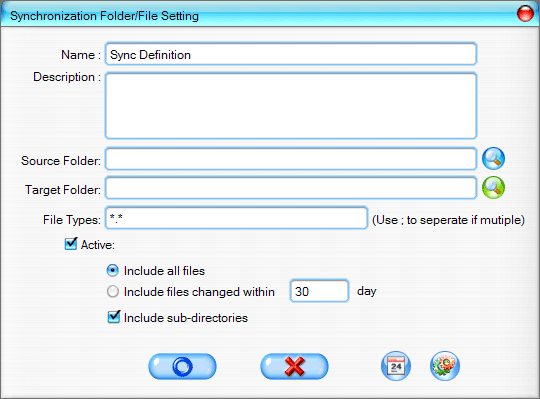Toggle the Active checkbox
The height and width of the screenshot is (399, 540).
click(x=71, y=244)
